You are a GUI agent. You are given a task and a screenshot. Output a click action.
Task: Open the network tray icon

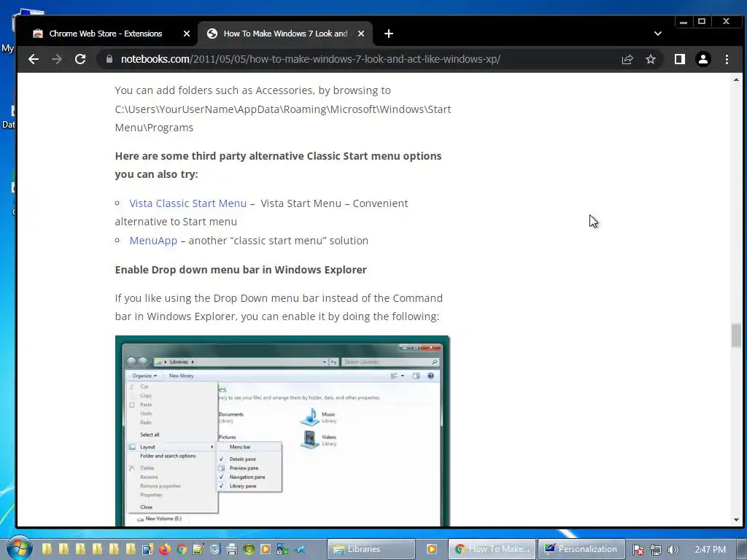656,550
